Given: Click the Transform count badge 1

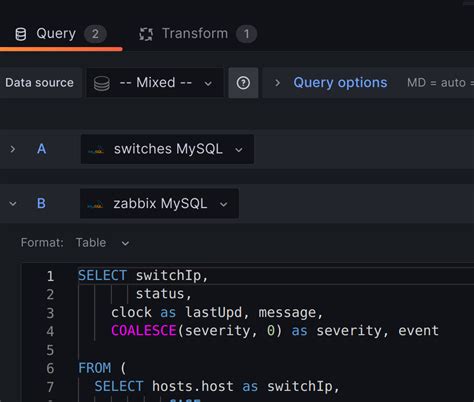Looking at the screenshot, I should coord(246,34).
